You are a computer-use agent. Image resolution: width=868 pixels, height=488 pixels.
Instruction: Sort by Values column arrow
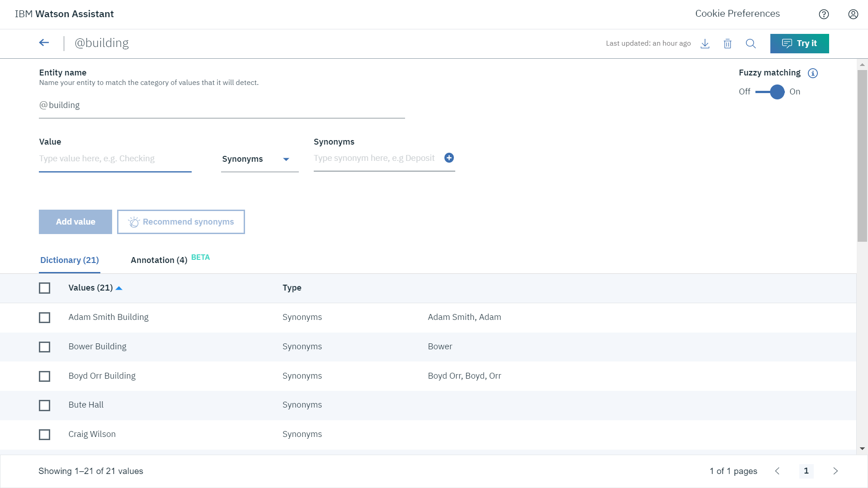pos(119,288)
